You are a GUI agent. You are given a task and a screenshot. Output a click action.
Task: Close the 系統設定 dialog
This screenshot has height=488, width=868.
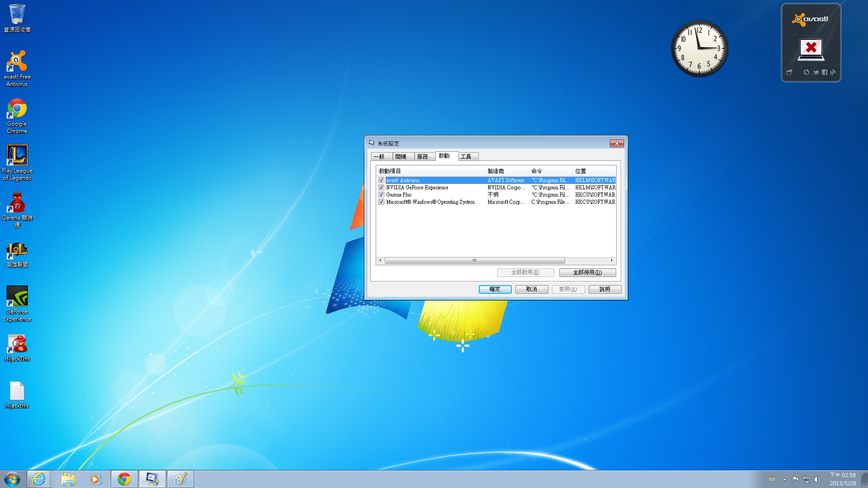point(617,143)
